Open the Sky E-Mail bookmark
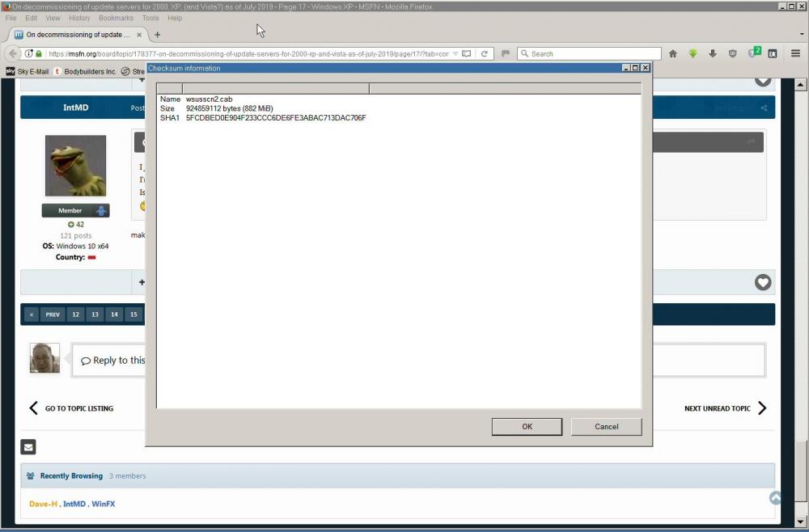This screenshot has width=809, height=532. pos(28,71)
